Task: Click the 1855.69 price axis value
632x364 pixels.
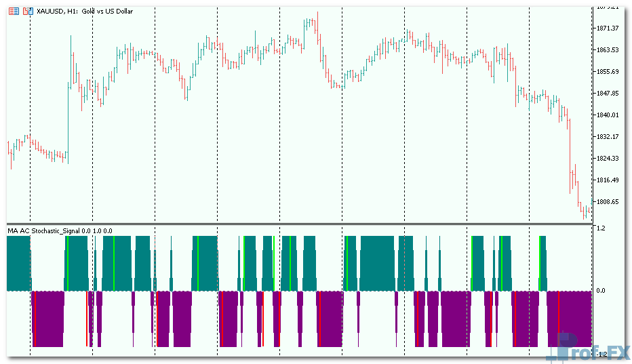Action: (x=608, y=72)
